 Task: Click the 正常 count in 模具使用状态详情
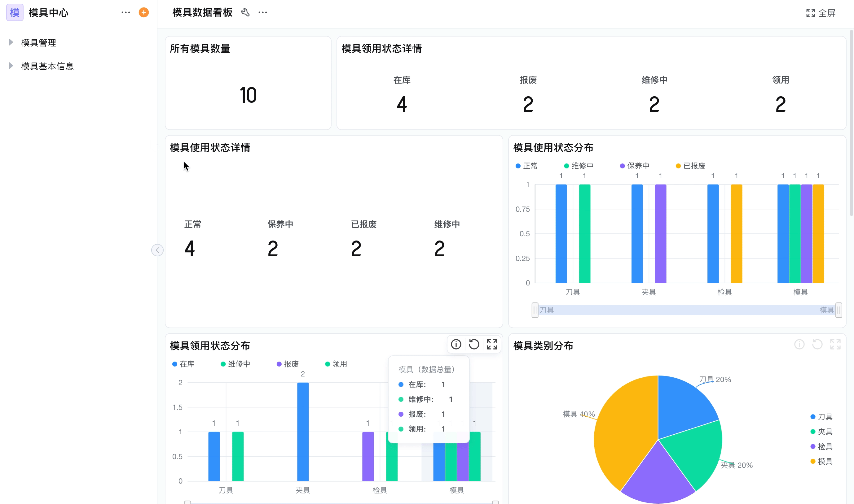pos(190,249)
